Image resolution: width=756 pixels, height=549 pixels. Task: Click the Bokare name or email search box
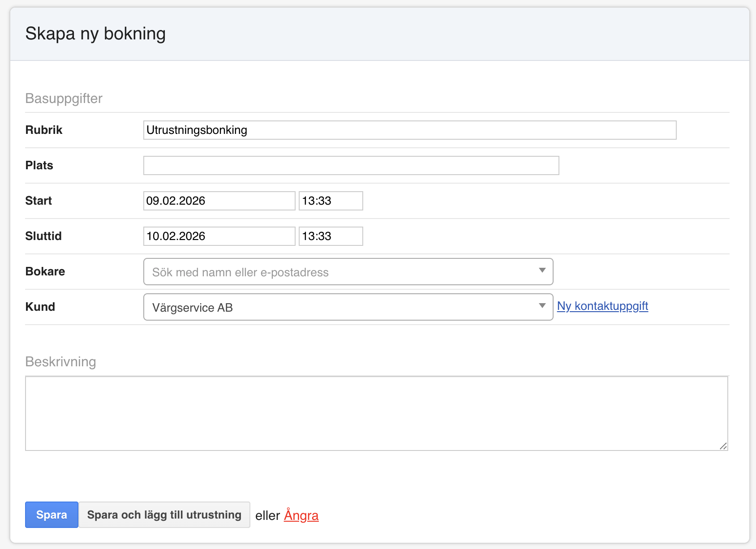click(340, 272)
